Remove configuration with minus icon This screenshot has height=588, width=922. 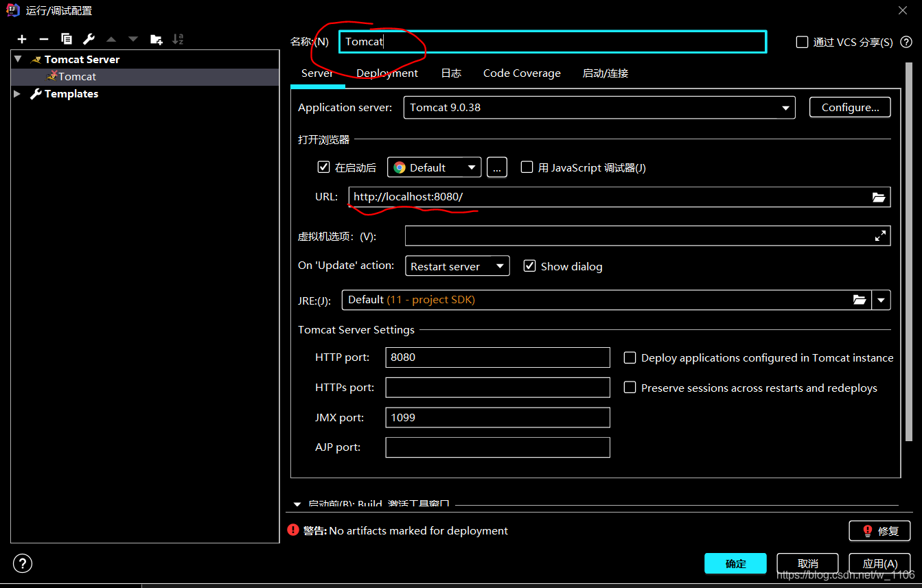(44, 39)
